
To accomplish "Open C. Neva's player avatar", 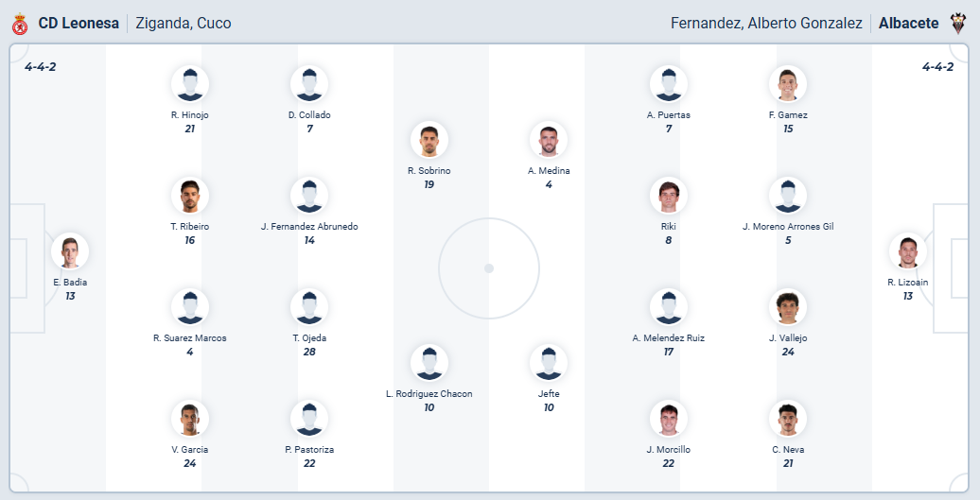I will [x=788, y=419].
